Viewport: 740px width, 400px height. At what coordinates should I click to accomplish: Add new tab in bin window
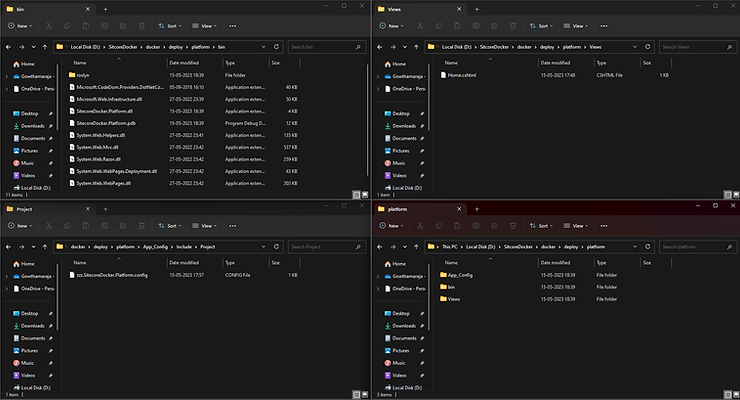coord(105,9)
